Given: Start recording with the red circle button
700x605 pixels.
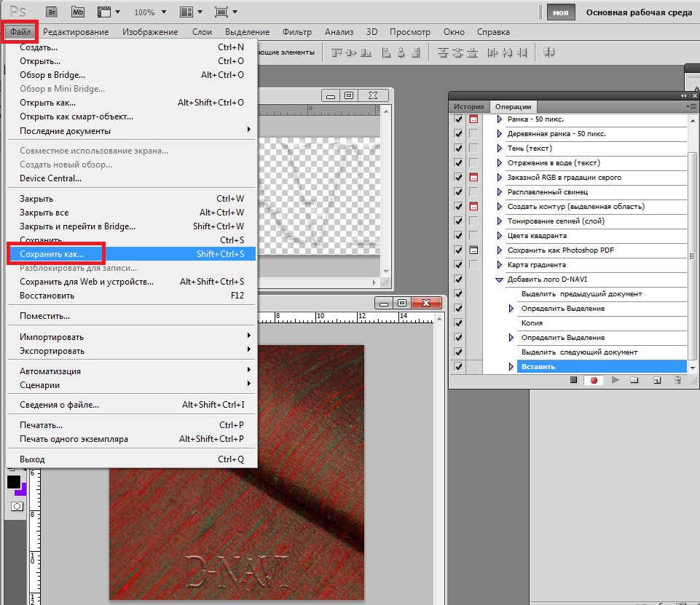Looking at the screenshot, I should [594, 381].
